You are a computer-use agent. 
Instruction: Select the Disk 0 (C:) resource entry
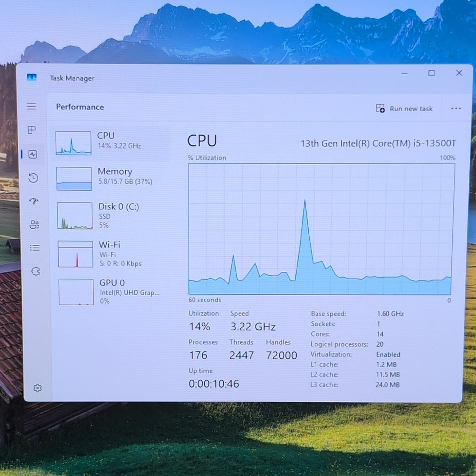(113, 216)
